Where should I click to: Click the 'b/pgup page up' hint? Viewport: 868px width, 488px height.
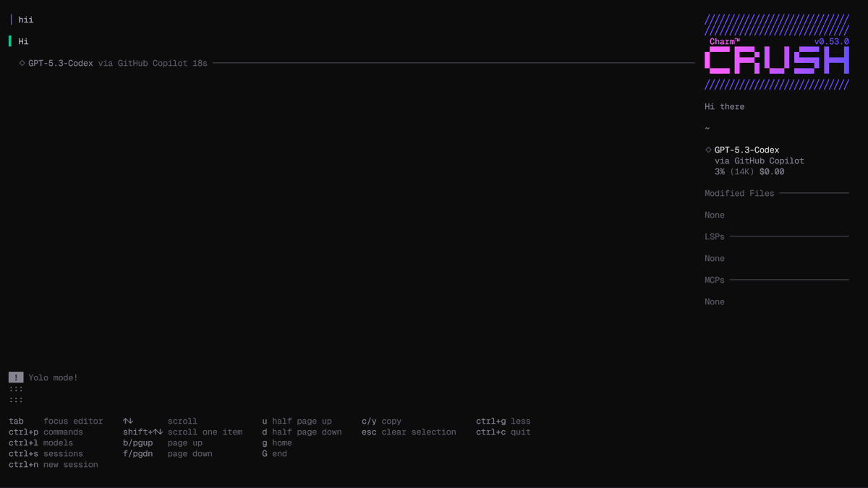pyautogui.click(x=163, y=442)
